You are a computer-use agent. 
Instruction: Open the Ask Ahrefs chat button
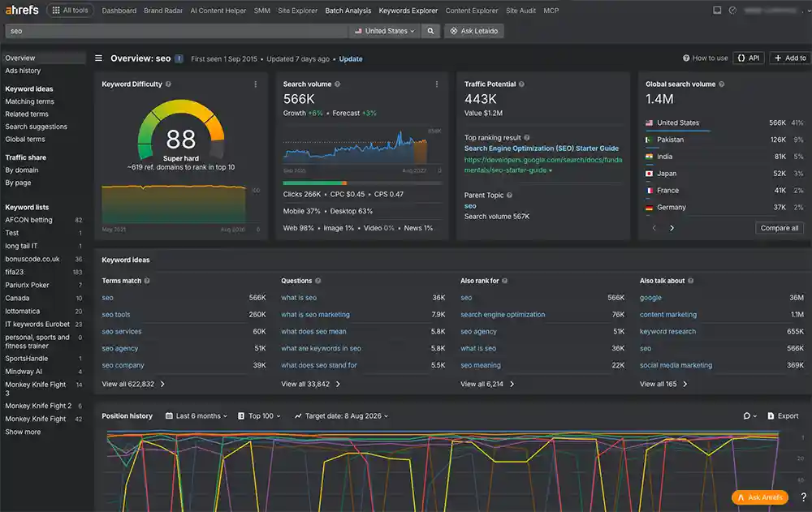pyautogui.click(x=760, y=497)
